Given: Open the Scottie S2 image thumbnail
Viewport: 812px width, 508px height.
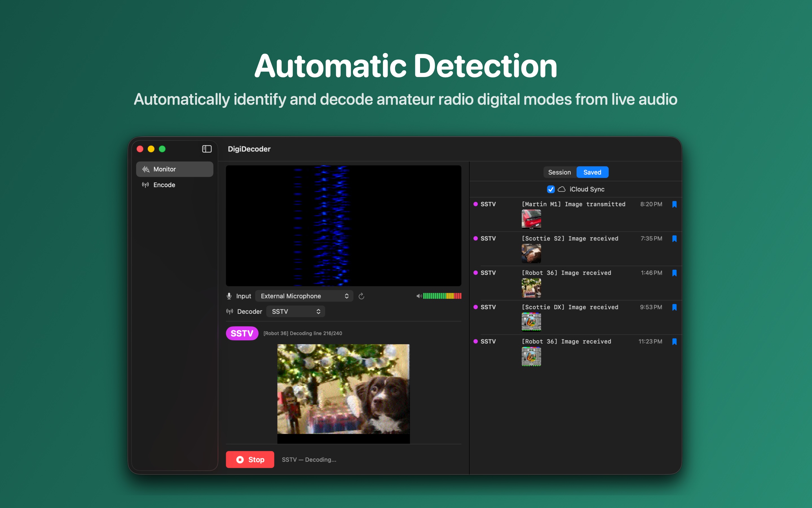Looking at the screenshot, I should tap(531, 253).
